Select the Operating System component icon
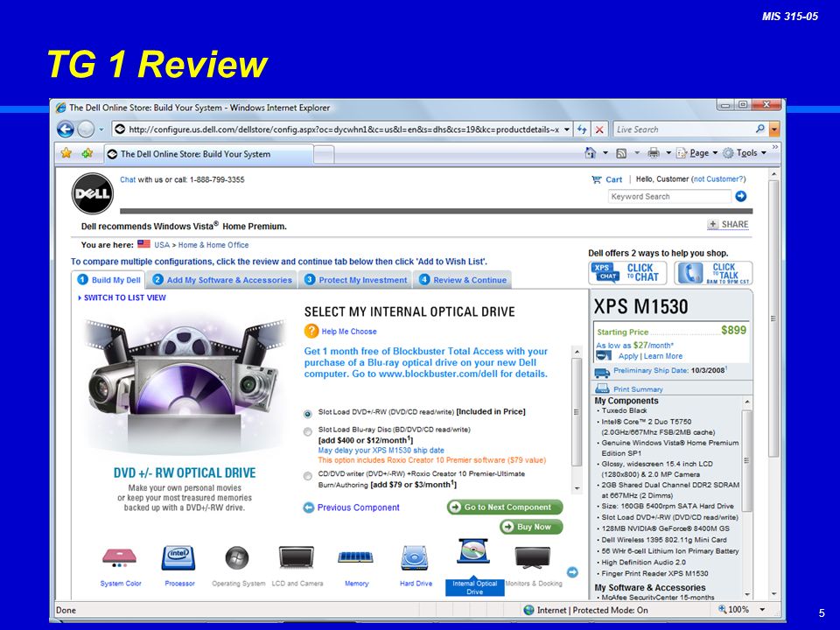Image resolution: width=840 pixels, height=630 pixels. (x=237, y=557)
